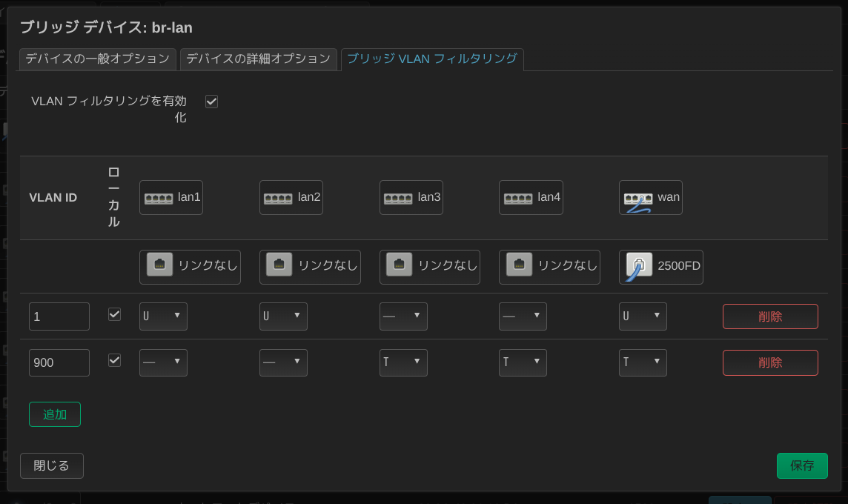Click the lan3 port icon in header
Screen dimensions: 848x504
(x=398, y=199)
